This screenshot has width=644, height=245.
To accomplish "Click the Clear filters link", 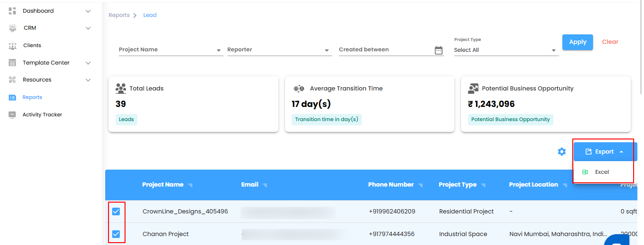I will [610, 42].
